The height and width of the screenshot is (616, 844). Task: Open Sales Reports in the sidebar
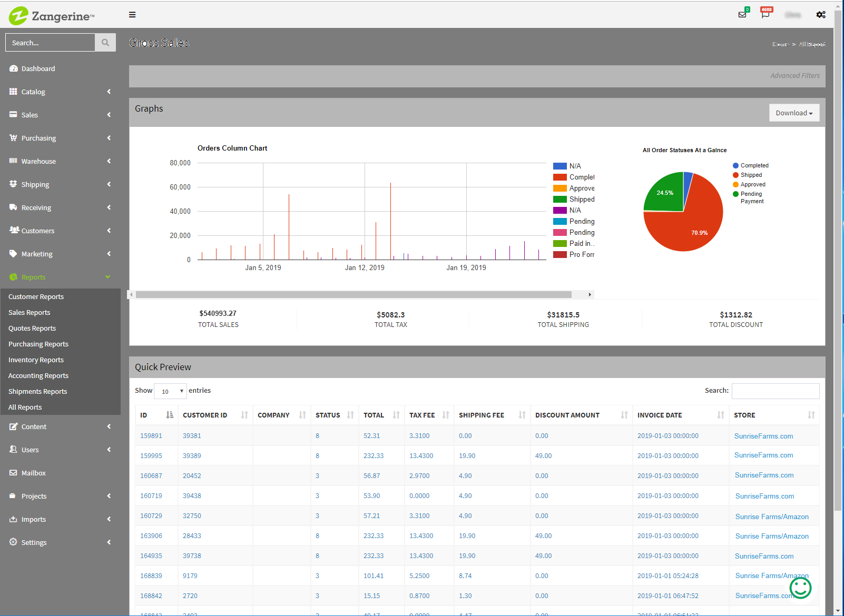pyautogui.click(x=30, y=312)
